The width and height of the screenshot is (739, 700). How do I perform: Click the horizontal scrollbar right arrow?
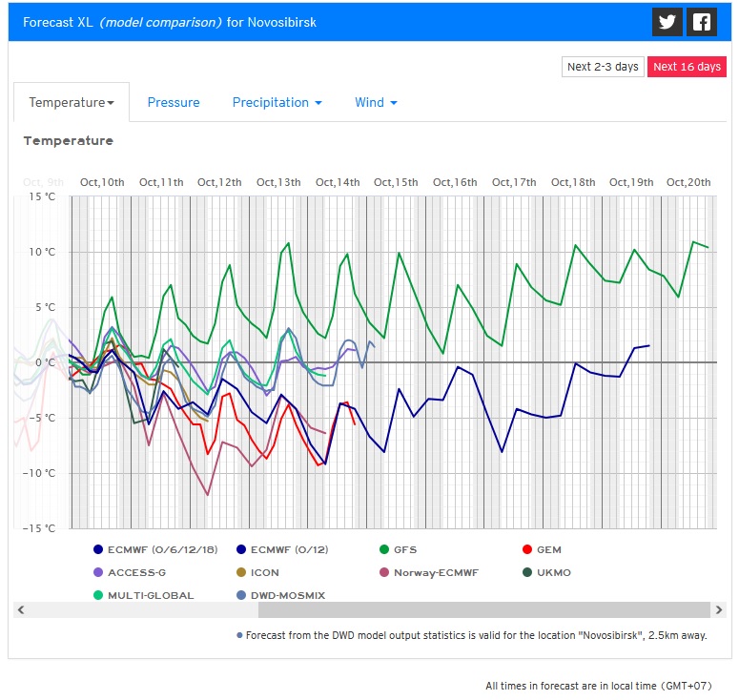click(718, 609)
